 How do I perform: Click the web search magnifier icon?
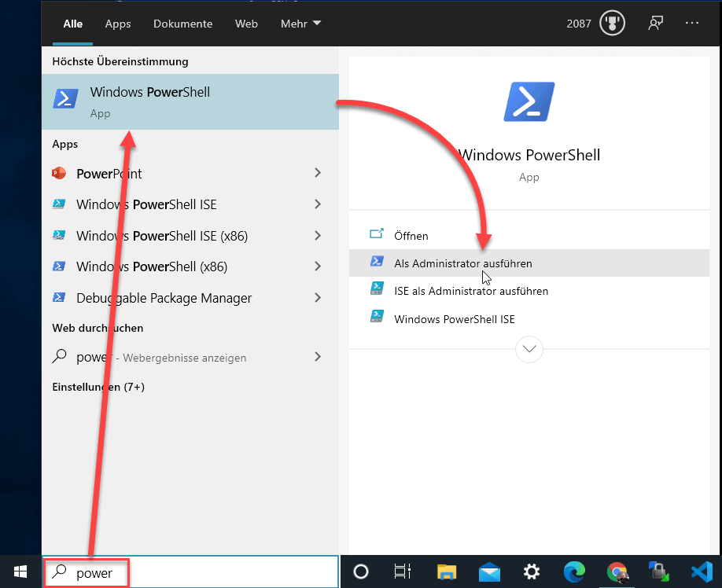tap(59, 356)
